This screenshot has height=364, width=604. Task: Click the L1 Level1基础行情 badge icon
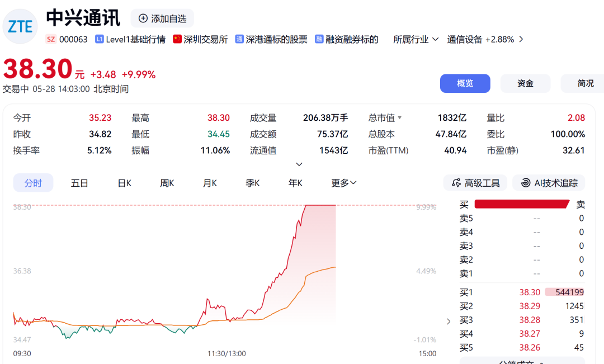(100, 39)
